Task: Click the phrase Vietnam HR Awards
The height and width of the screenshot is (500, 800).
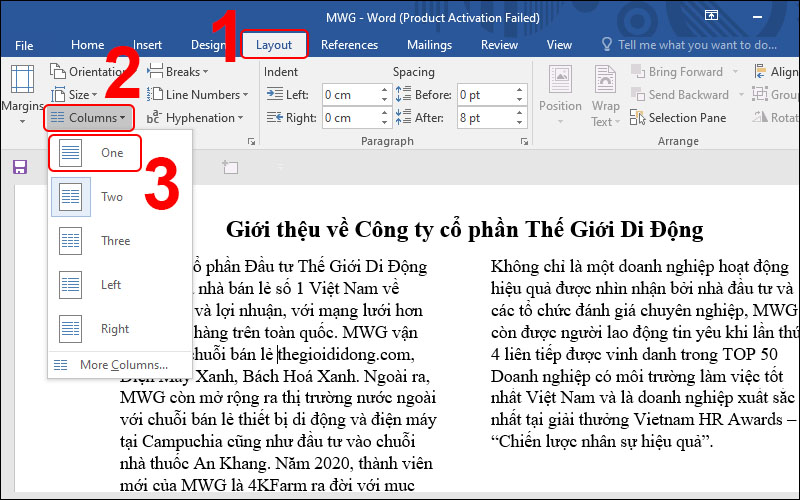Action: [709, 419]
